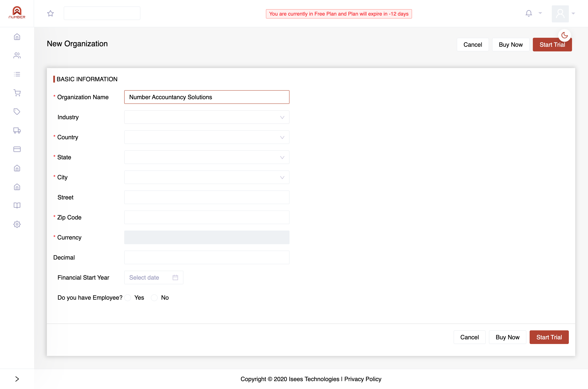Open the open-book sidebar icon
The image size is (588, 389).
[17, 205]
